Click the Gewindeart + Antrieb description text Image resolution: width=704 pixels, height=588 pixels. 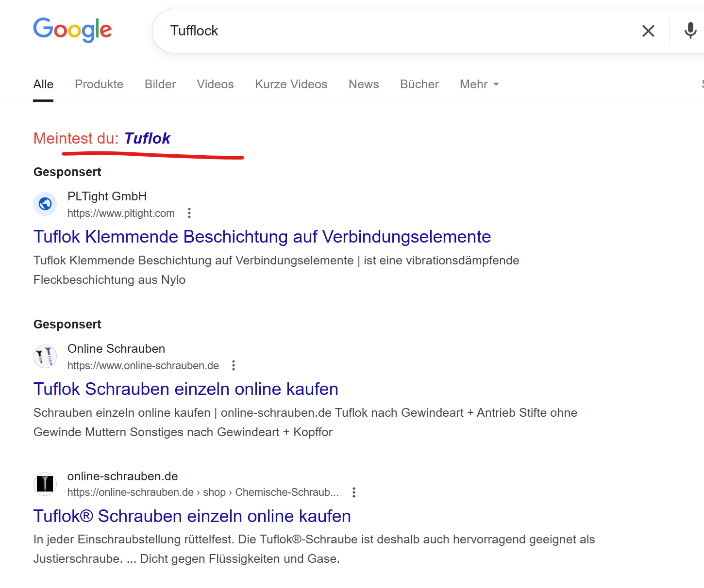pyautogui.click(x=305, y=423)
